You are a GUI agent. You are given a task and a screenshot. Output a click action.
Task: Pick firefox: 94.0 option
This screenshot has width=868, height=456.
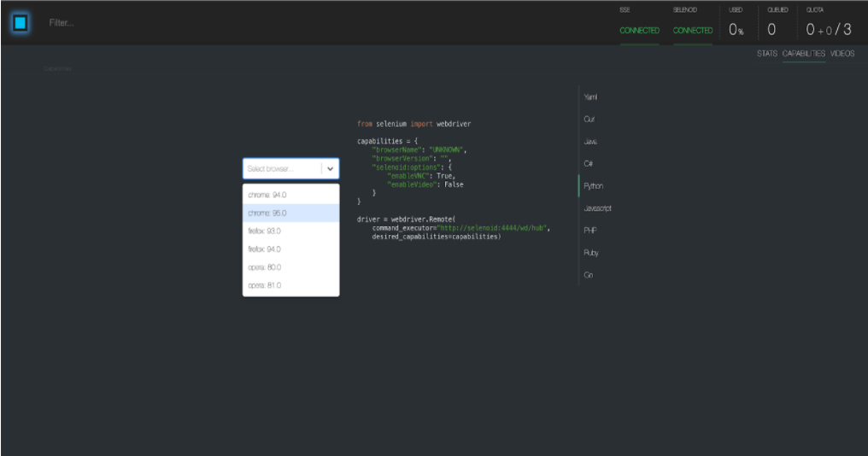(290, 249)
